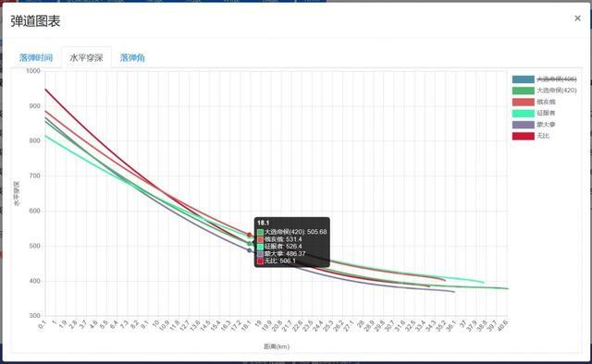Hide the 征服者 series via its legend text
The width and height of the screenshot is (592, 364).
[546, 113]
